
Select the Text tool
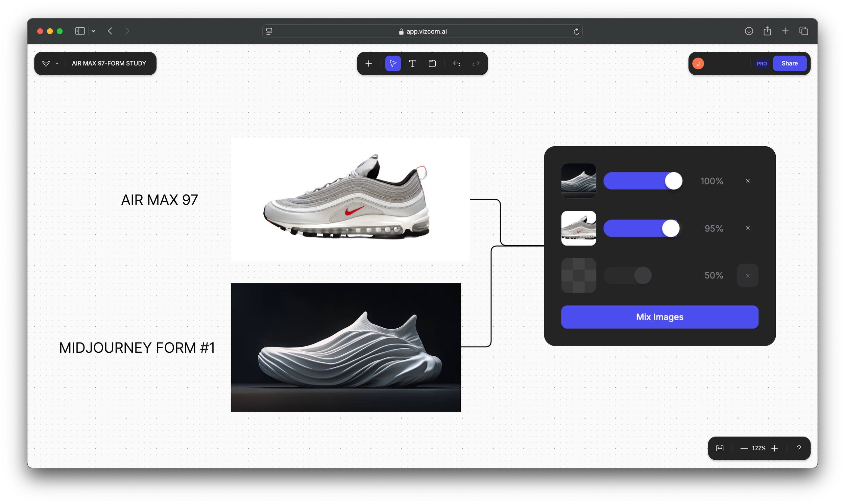pyautogui.click(x=412, y=64)
